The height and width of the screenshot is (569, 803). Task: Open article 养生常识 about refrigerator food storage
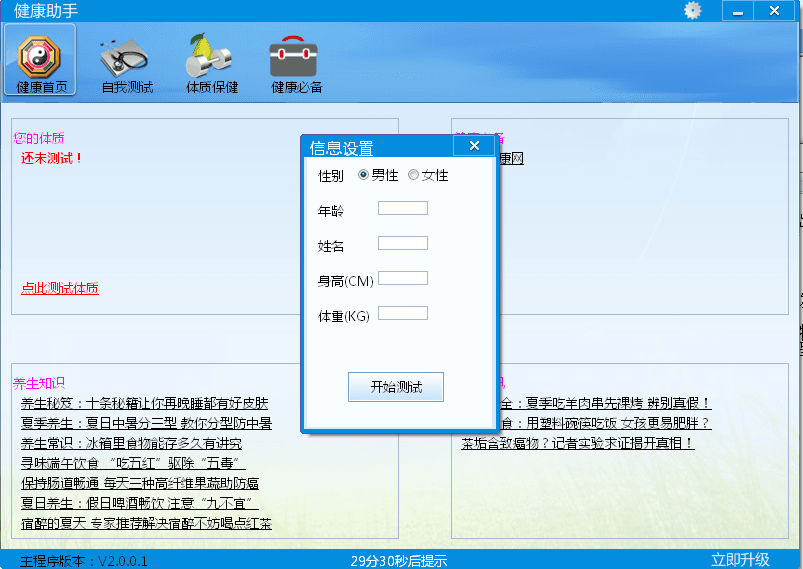coord(131,444)
